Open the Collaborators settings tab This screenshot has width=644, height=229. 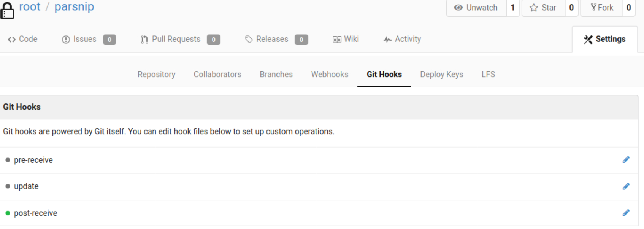point(217,75)
